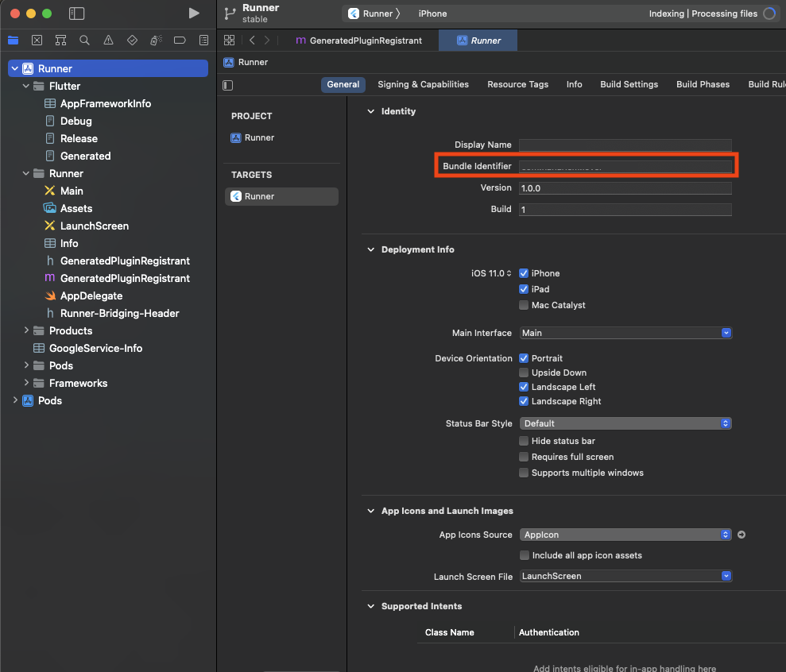Switch to the Resource Tags tab
This screenshot has width=786, height=672.
518,85
